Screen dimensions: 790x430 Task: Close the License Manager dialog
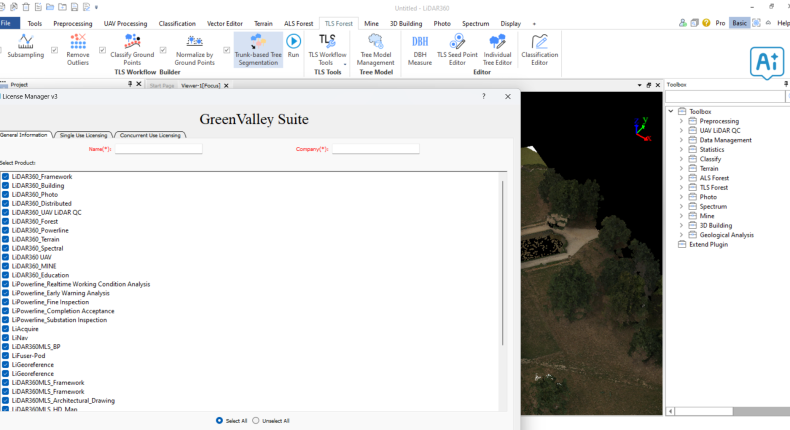pos(508,96)
